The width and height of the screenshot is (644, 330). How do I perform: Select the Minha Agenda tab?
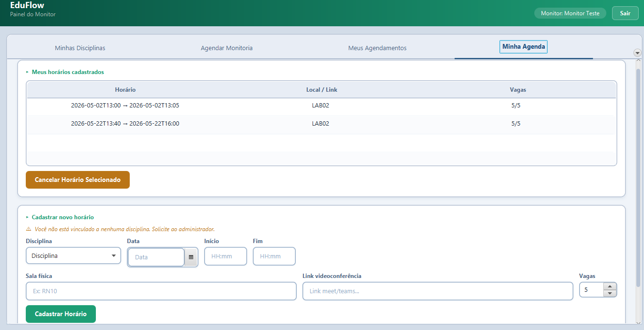523,47
